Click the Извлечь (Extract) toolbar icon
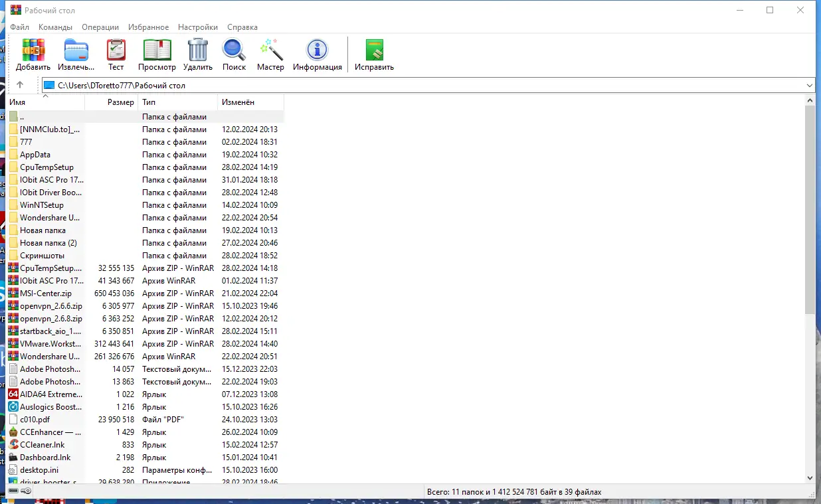This screenshot has width=821, height=504. pyautogui.click(x=76, y=50)
